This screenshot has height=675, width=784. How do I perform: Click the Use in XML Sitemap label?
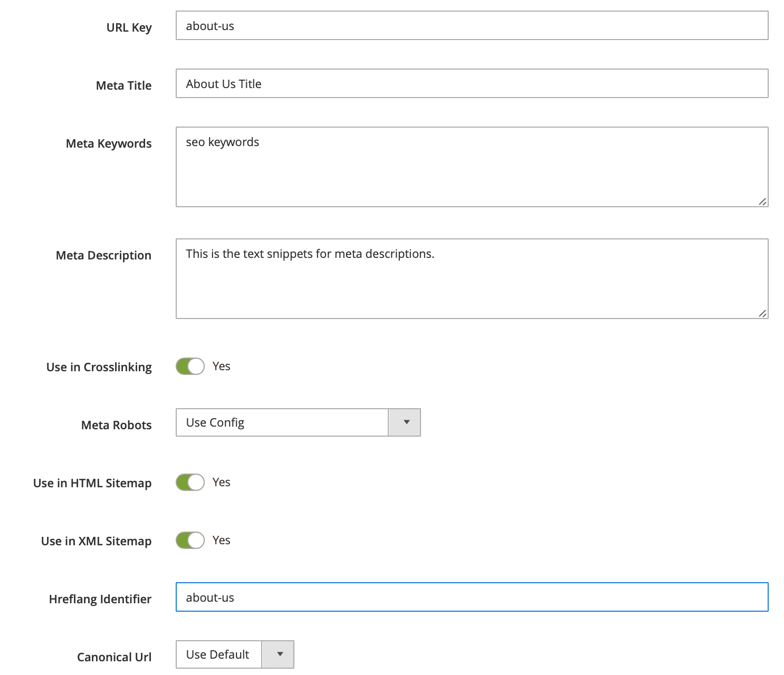96,541
